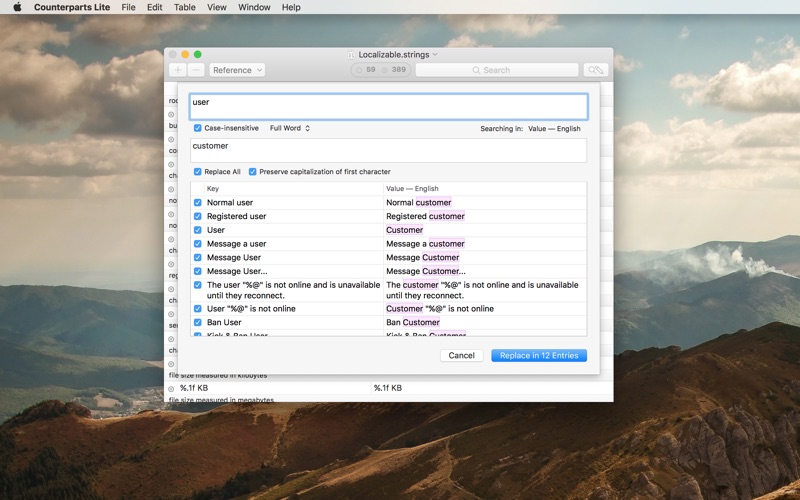Click the status icon beside %.1f KB row

tap(171, 388)
